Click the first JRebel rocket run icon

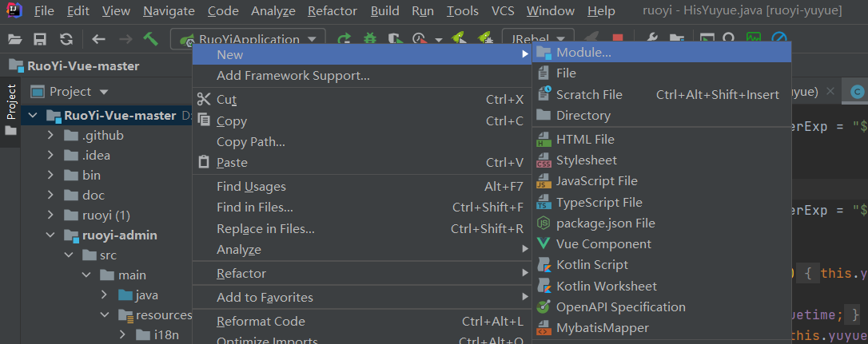457,38
